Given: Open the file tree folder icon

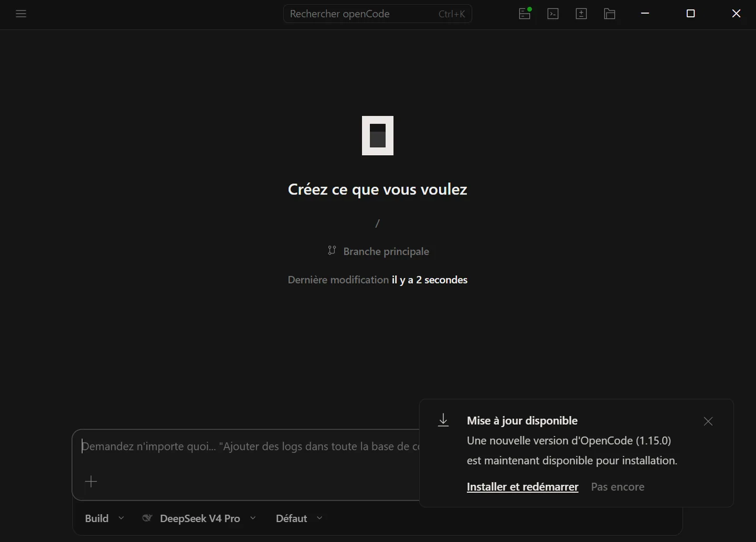Looking at the screenshot, I should pos(610,14).
